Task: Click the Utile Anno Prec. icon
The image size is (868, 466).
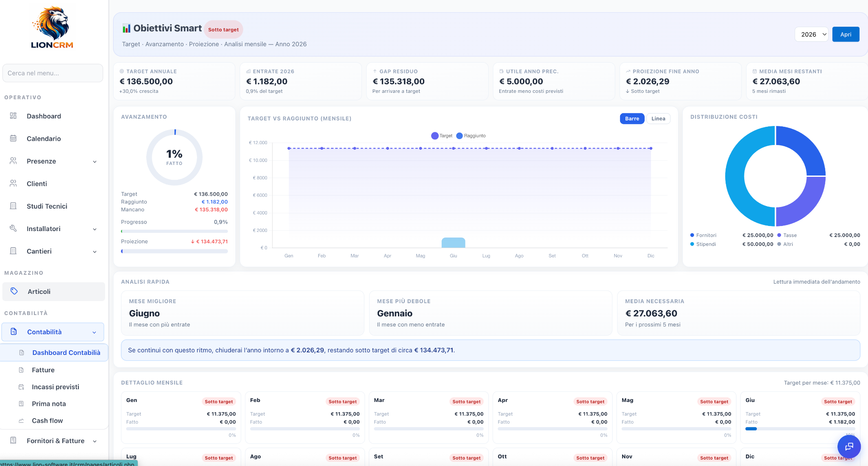Action: (501, 71)
